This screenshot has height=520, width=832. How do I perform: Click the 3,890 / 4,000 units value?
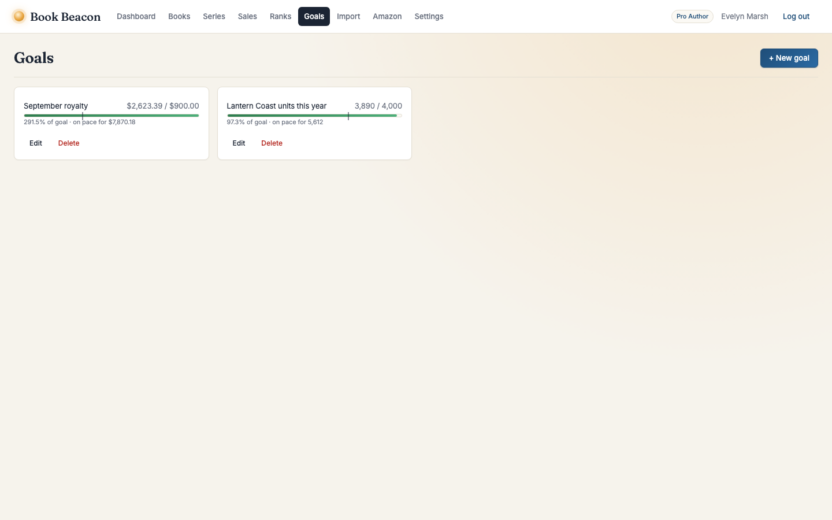coord(378,106)
